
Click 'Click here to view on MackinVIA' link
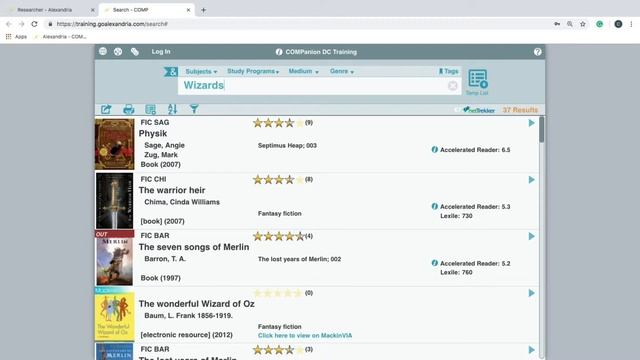[x=305, y=336]
